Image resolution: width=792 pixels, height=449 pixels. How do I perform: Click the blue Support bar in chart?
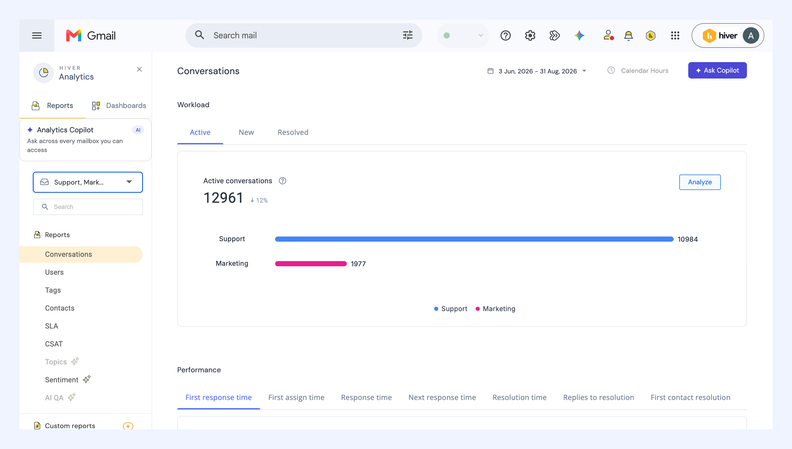474,239
